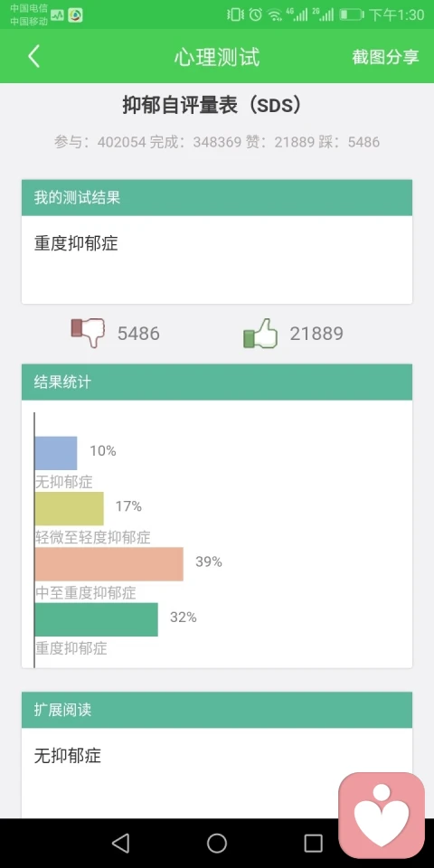
Task: Tap Android recent apps square
Action: click(x=314, y=843)
